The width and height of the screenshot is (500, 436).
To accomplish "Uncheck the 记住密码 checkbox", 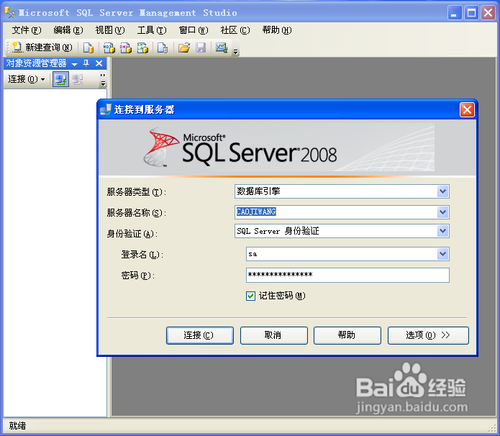I will [x=251, y=296].
